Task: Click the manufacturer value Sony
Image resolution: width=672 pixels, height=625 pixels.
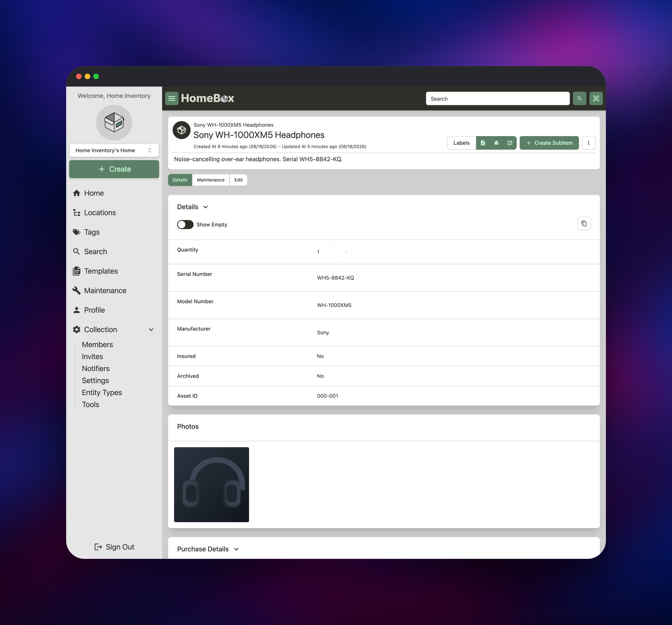Action: pos(323,333)
